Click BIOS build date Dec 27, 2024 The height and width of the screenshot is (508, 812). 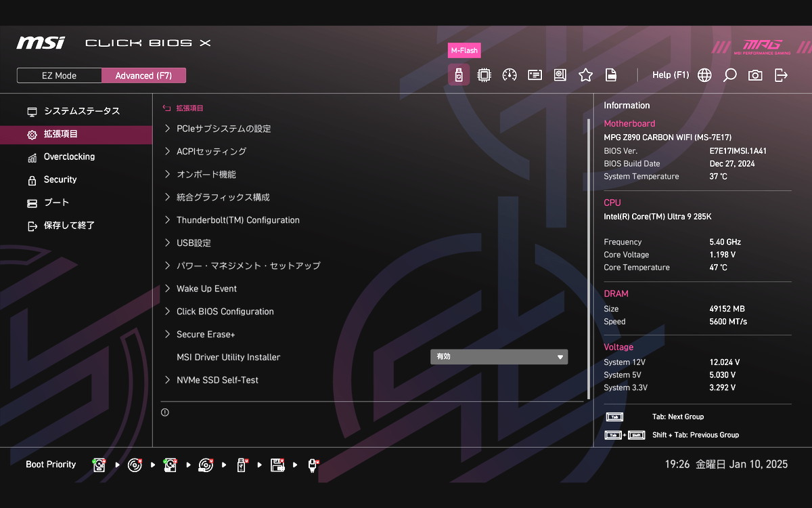tap(732, 164)
